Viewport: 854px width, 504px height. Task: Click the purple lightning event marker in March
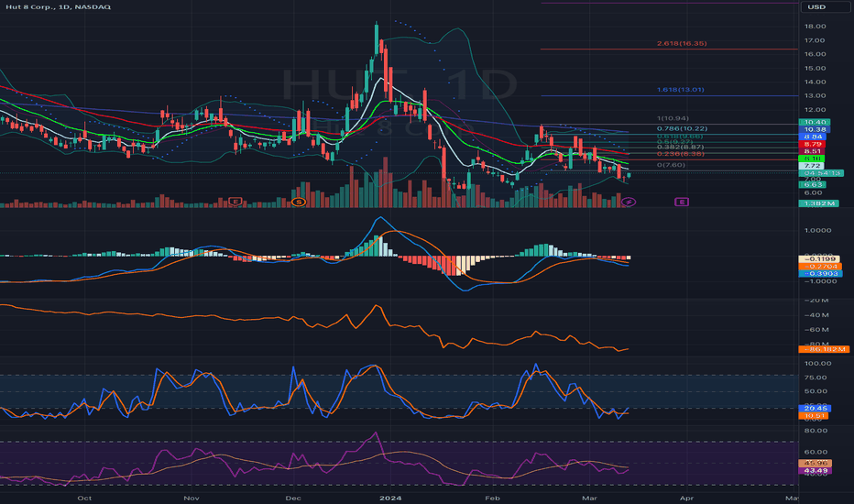629,202
